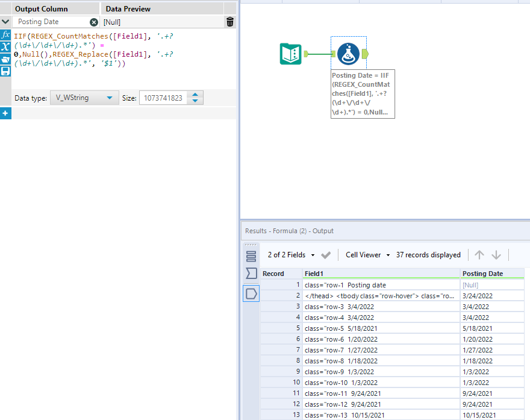The image size is (530, 420).
Task: Select the Formula flask tool on canvas
Action: point(348,54)
